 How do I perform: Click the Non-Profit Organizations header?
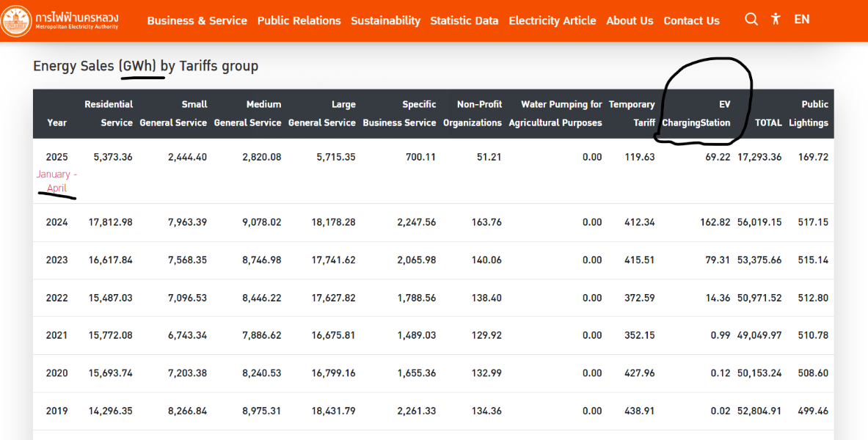point(473,114)
